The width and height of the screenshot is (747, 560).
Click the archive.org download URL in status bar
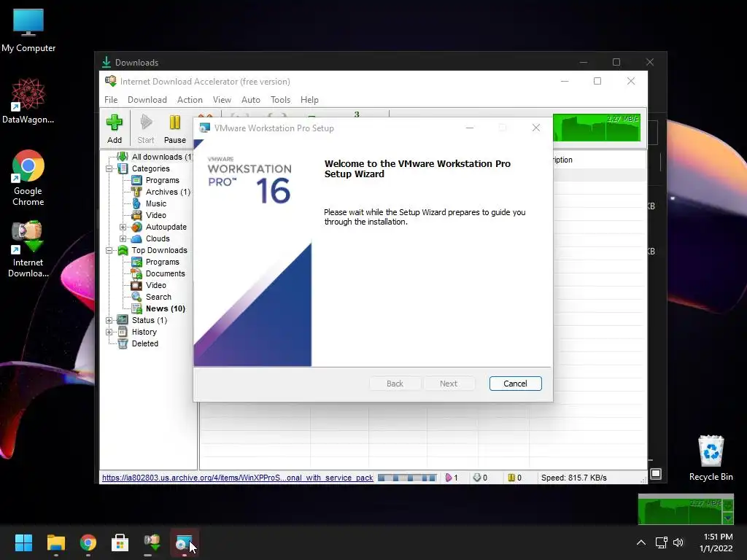click(237, 478)
